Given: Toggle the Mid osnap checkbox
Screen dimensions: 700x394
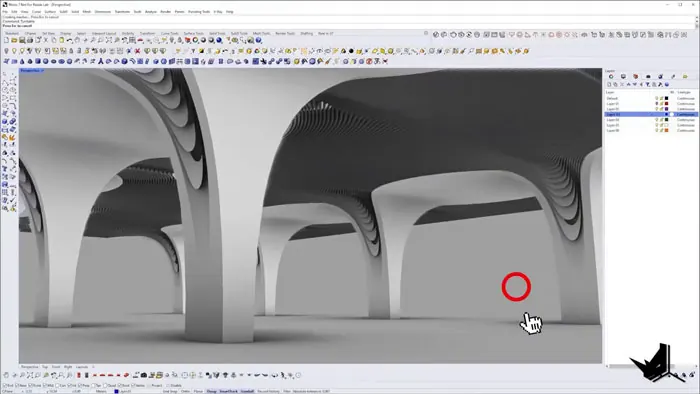Looking at the screenshot, I should 45,386.
